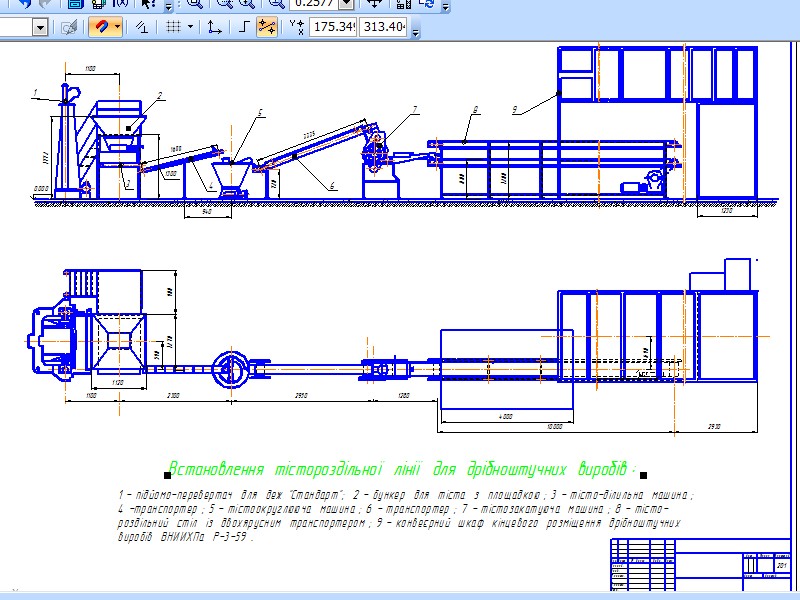
Task: Click the '1220' dimension in elevation view
Action: pyautogui.click(x=727, y=210)
